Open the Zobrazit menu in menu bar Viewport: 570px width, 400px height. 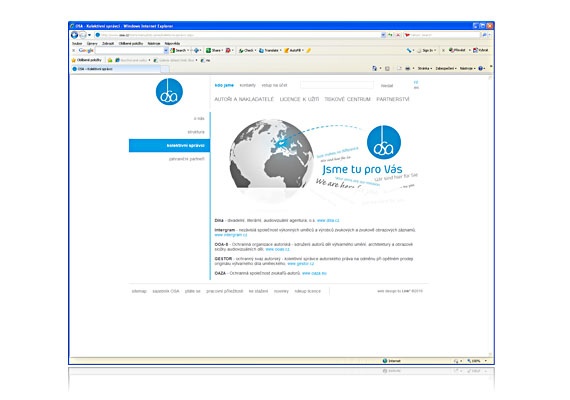108,43
